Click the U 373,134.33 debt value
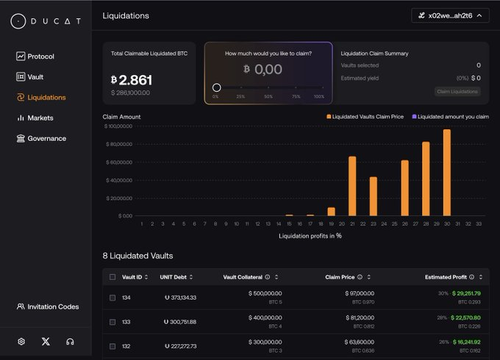This screenshot has height=360, width=500. pyautogui.click(x=181, y=297)
